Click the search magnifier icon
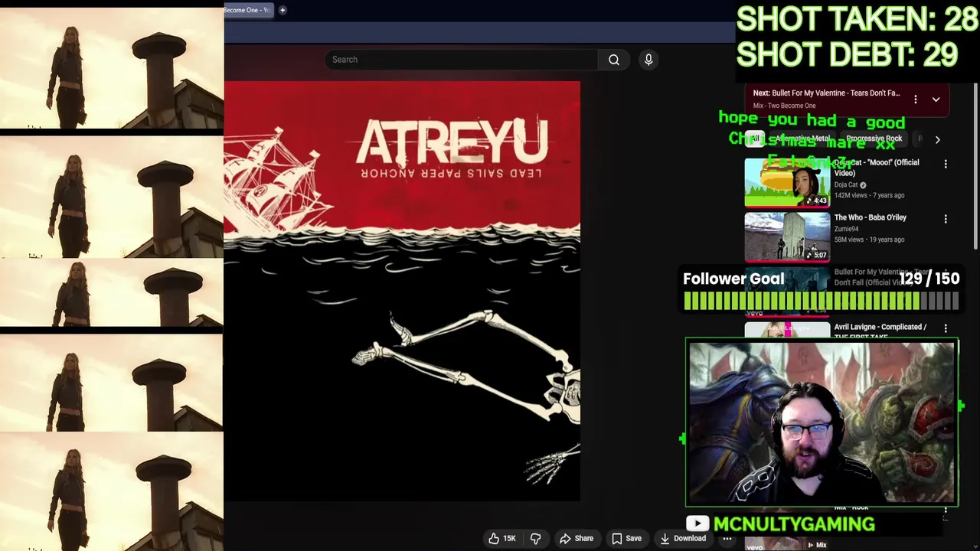This screenshot has width=980, height=551. coord(614,60)
